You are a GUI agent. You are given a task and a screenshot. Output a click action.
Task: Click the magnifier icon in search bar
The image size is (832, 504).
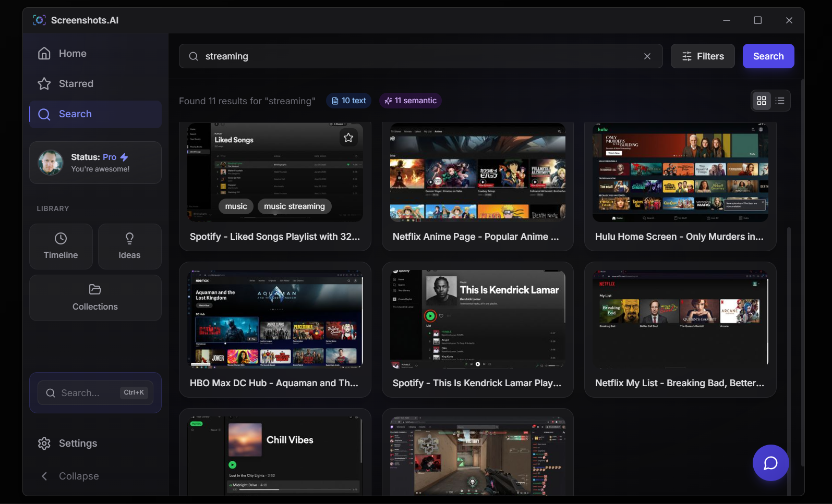(194, 56)
